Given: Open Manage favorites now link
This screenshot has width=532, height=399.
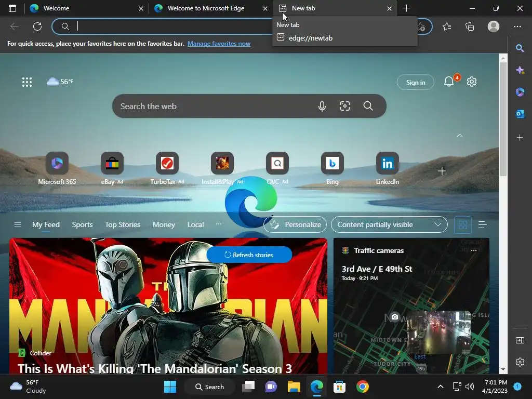Looking at the screenshot, I should coord(219,44).
